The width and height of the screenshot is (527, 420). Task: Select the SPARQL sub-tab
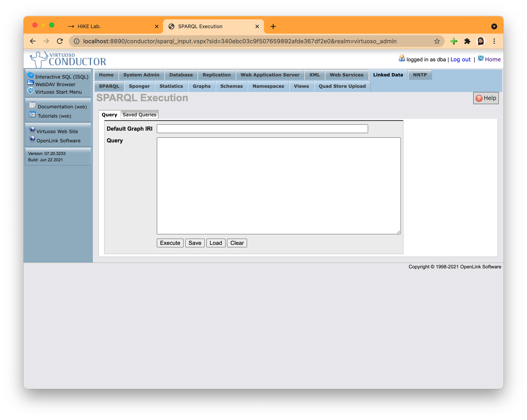(109, 86)
